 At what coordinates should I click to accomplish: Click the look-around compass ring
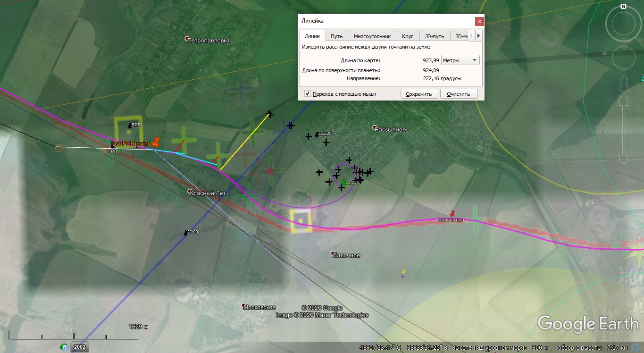[x=623, y=24]
